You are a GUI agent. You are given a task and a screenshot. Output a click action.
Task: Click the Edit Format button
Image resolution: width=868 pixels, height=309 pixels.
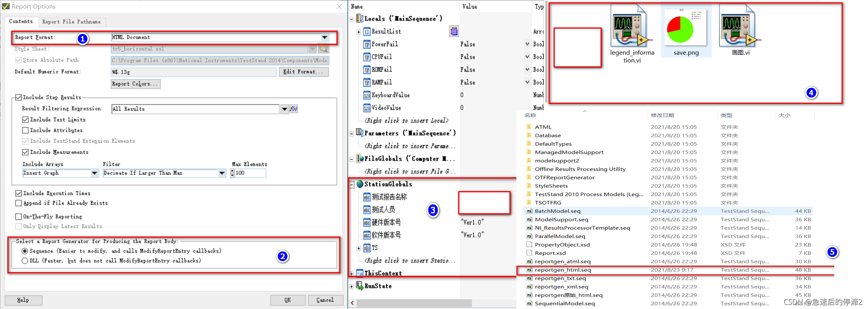click(304, 72)
